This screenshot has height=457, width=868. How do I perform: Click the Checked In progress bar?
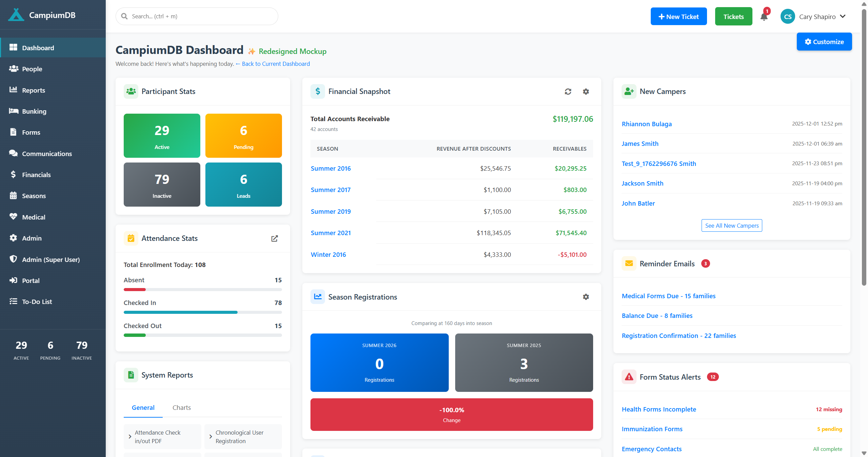point(202,312)
